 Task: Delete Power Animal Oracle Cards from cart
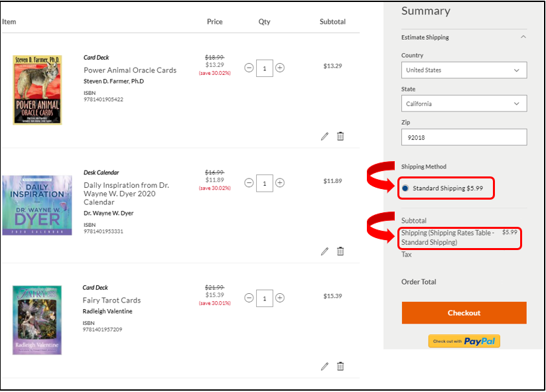coord(340,136)
